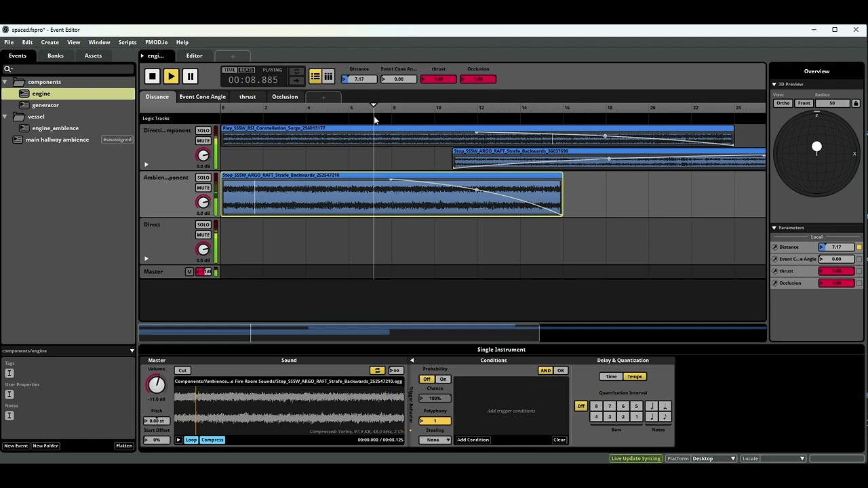868x488 pixels.
Task: Click the thrust parameter arrow icon in Overview
Action: [x=775, y=271]
